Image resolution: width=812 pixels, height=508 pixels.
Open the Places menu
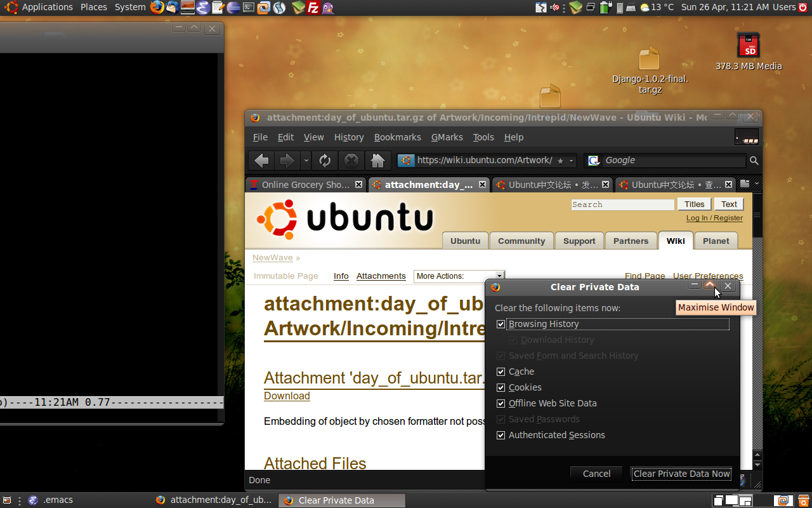click(94, 7)
